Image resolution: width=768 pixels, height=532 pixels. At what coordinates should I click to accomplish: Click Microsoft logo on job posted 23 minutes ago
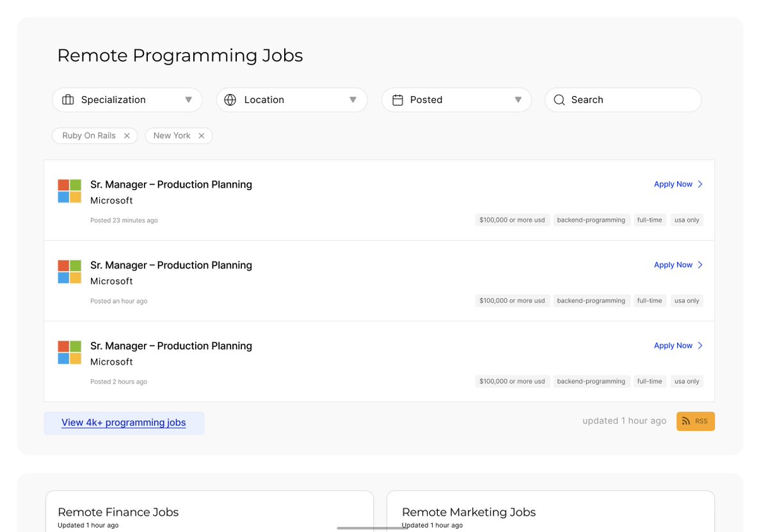70,191
